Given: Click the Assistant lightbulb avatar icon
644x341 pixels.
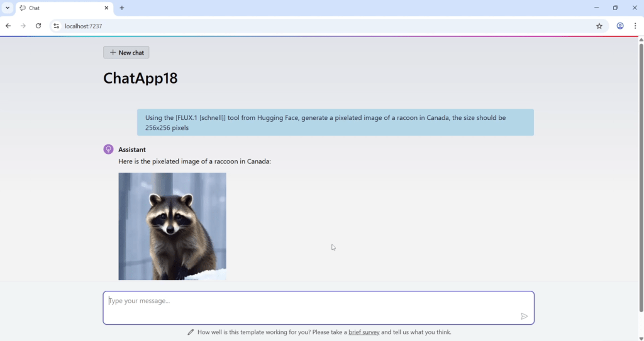Looking at the screenshot, I should click(x=109, y=149).
